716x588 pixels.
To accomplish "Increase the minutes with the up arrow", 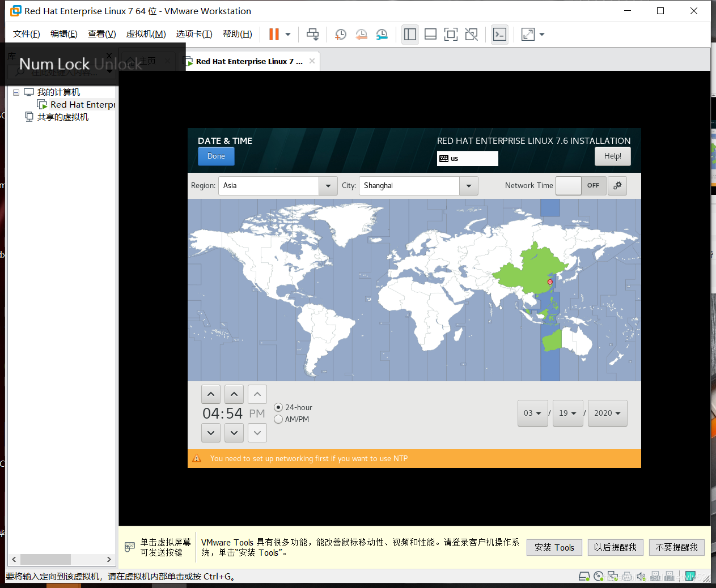I will coord(234,394).
